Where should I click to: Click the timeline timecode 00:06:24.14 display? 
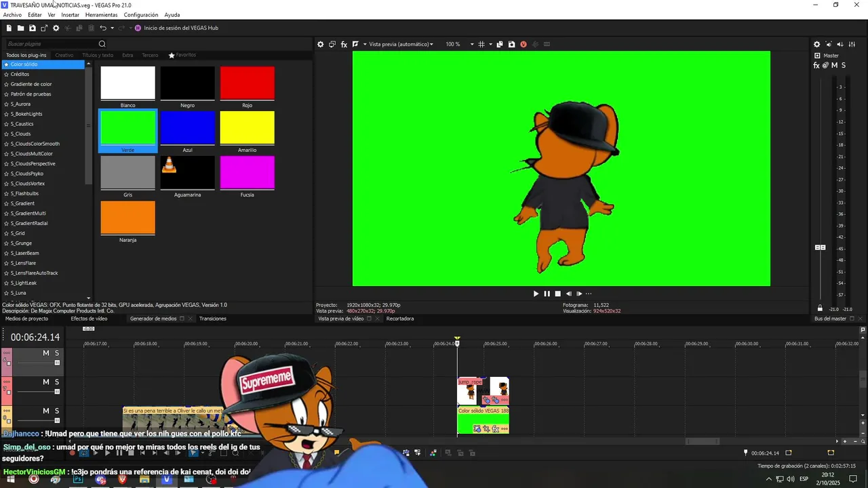[35, 337]
